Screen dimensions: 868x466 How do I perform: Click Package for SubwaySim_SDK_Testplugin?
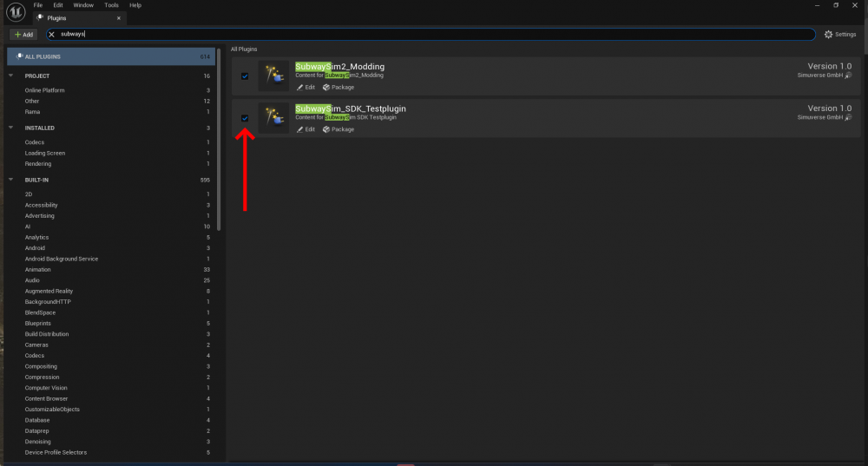339,129
